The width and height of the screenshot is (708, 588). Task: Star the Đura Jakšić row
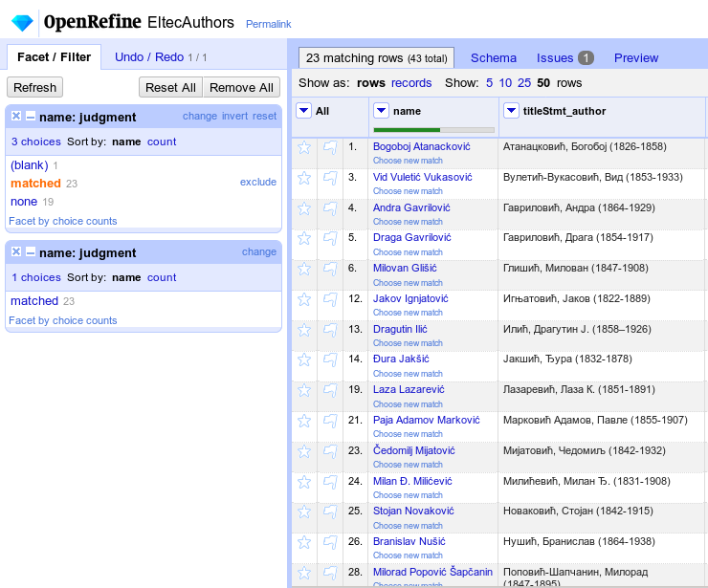coord(304,360)
